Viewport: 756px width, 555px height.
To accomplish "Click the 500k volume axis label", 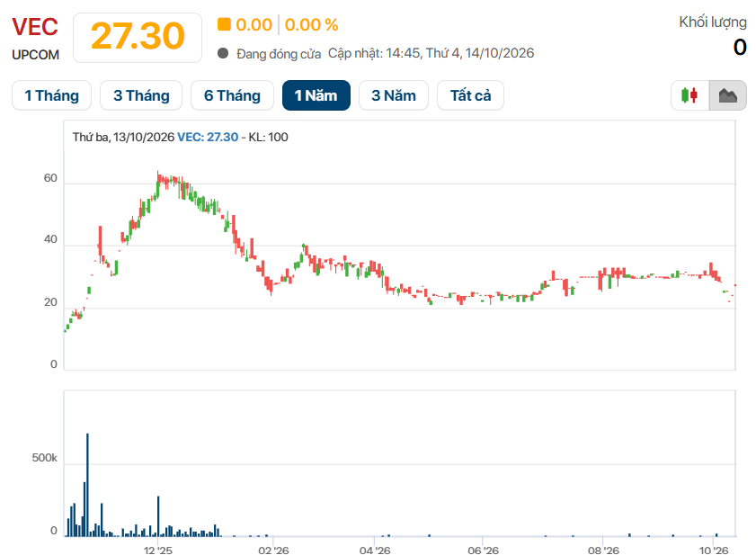I will tap(44, 458).
